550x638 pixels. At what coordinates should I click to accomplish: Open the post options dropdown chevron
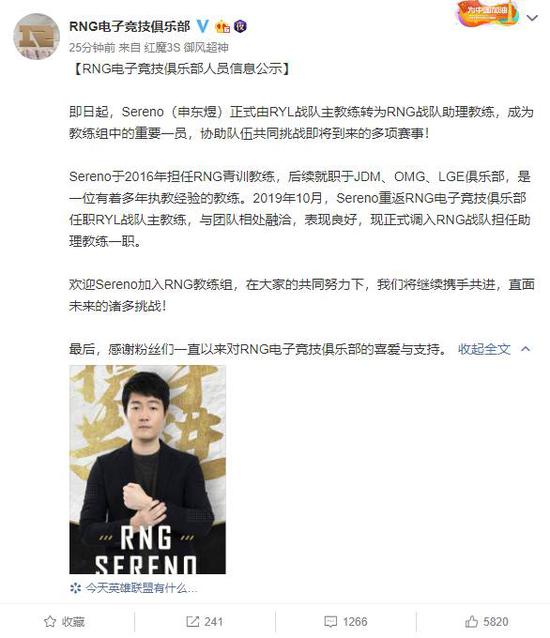click(533, 18)
